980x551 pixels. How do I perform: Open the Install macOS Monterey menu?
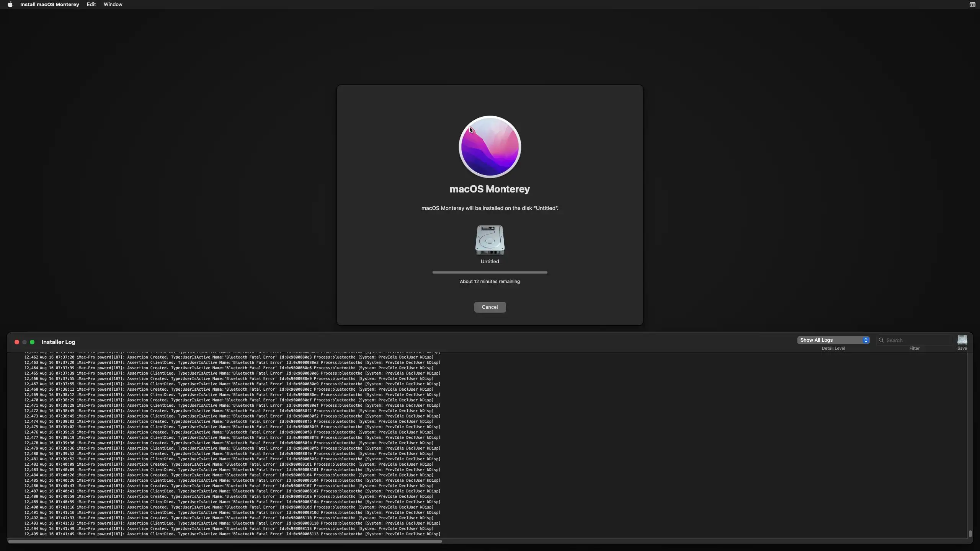[x=49, y=5]
